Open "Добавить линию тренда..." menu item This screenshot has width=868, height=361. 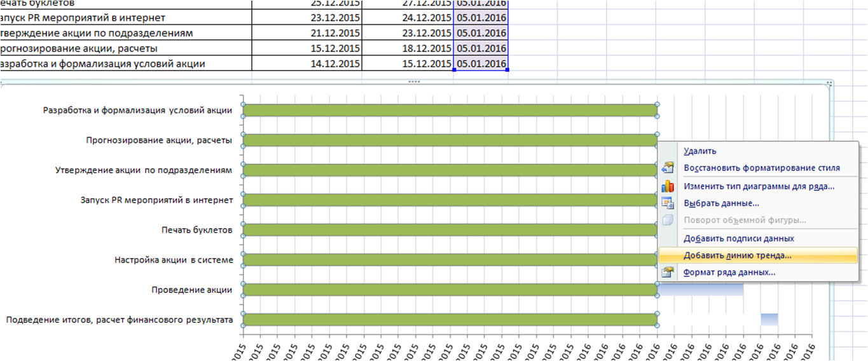[737, 255]
